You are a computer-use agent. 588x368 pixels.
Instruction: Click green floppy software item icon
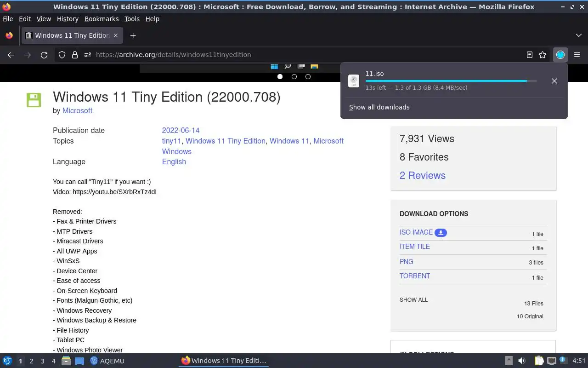34,100
